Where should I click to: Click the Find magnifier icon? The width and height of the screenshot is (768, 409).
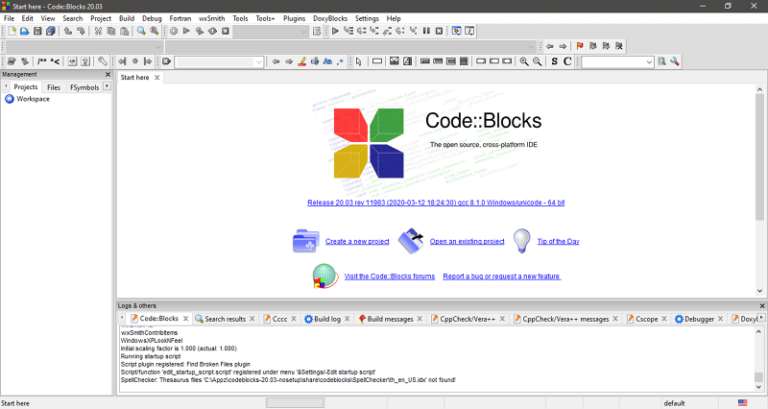(142, 31)
